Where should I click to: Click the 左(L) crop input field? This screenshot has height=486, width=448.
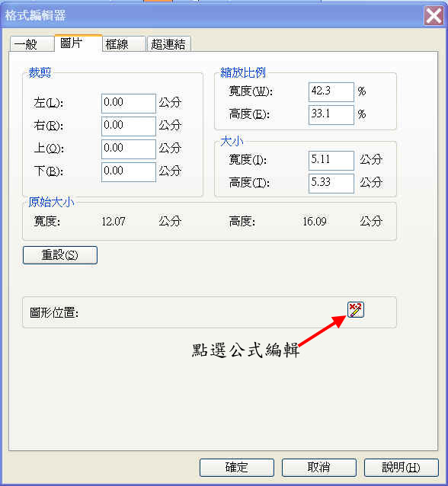point(128,103)
